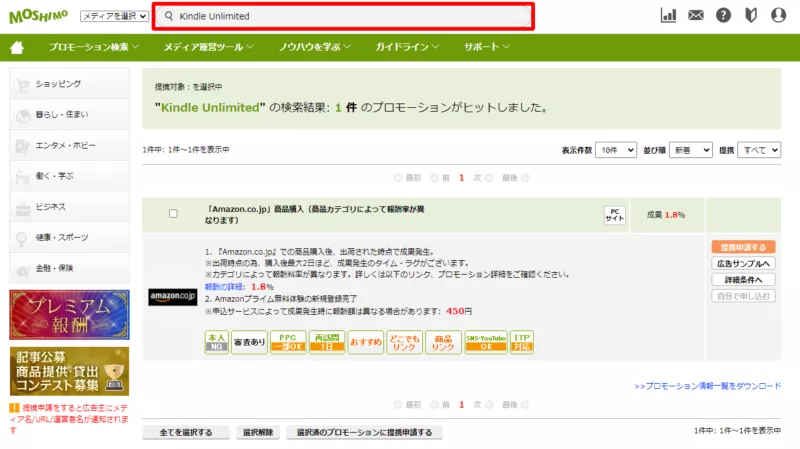Open the プレミアム報酬 banner
Screen dimensions: 800x449
[x=69, y=315]
